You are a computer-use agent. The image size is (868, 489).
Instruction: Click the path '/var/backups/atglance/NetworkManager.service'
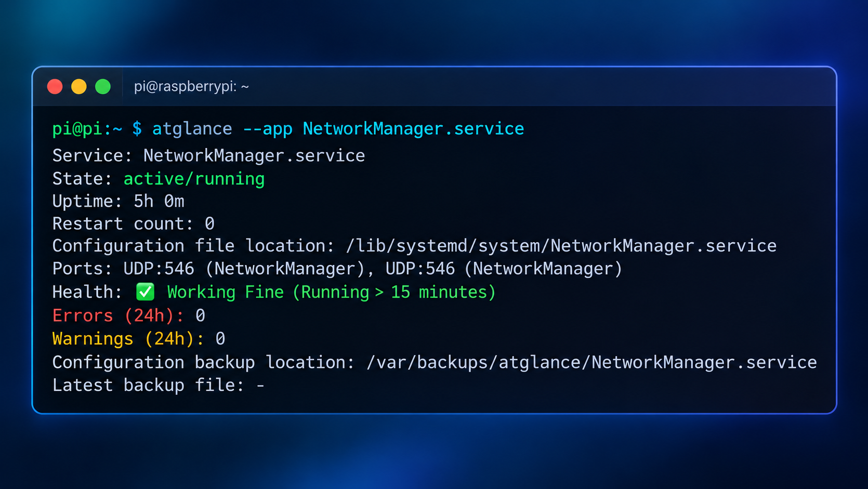[x=591, y=362]
